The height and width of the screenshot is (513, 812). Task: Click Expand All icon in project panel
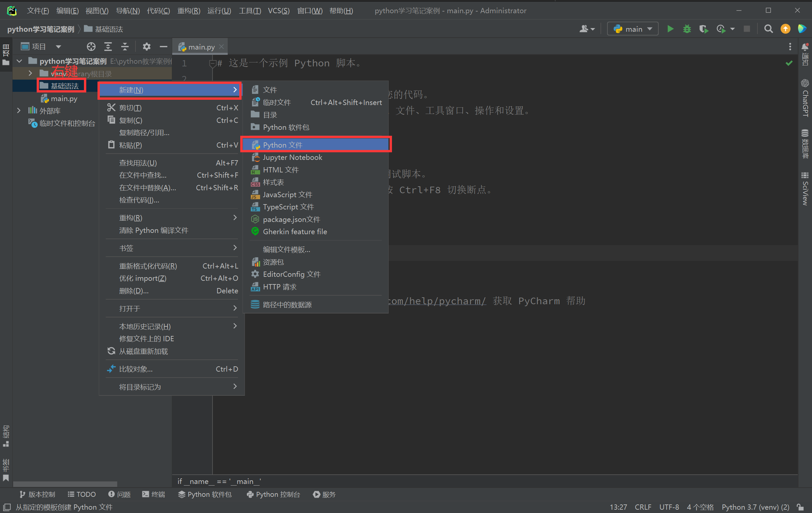[108, 47]
